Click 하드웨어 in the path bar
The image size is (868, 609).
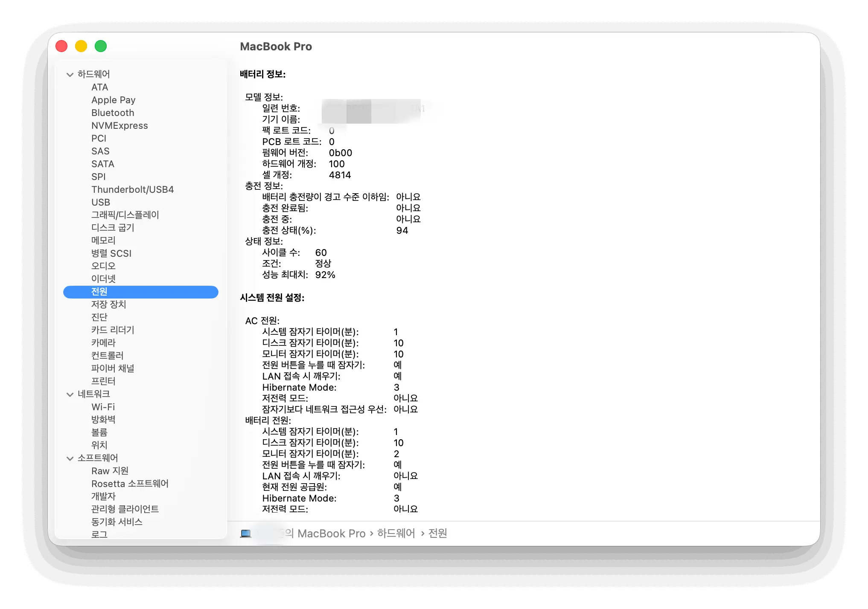pyautogui.click(x=396, y=534)
